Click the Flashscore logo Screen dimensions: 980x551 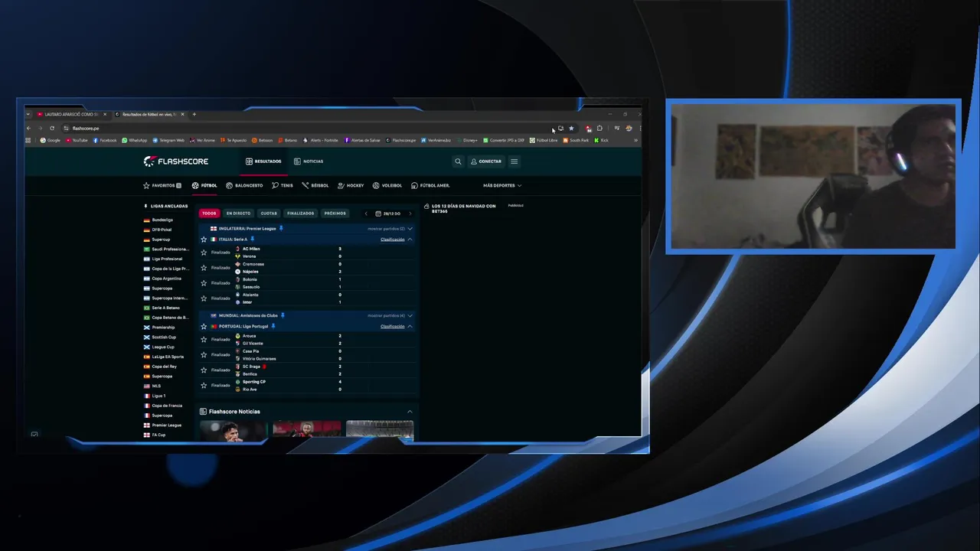click(176, 161)
